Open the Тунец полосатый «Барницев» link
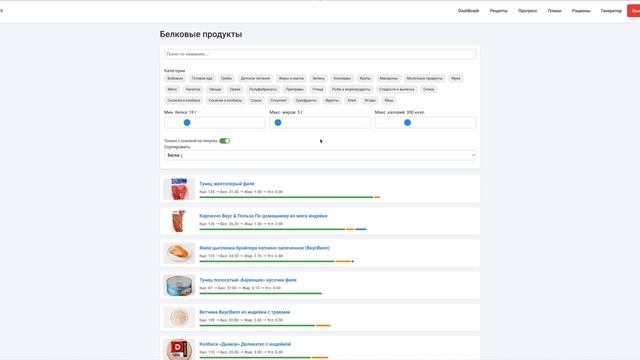The width and height of the screenshot is (640, 360). 248,280
